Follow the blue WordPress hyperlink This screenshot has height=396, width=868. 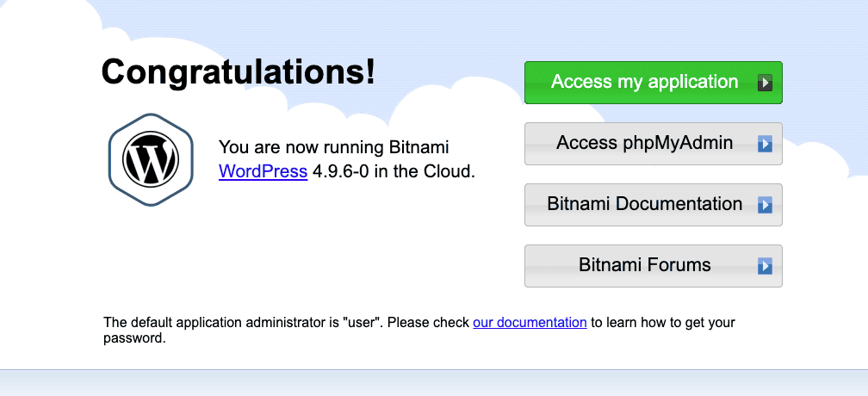(x=263, y=171)
